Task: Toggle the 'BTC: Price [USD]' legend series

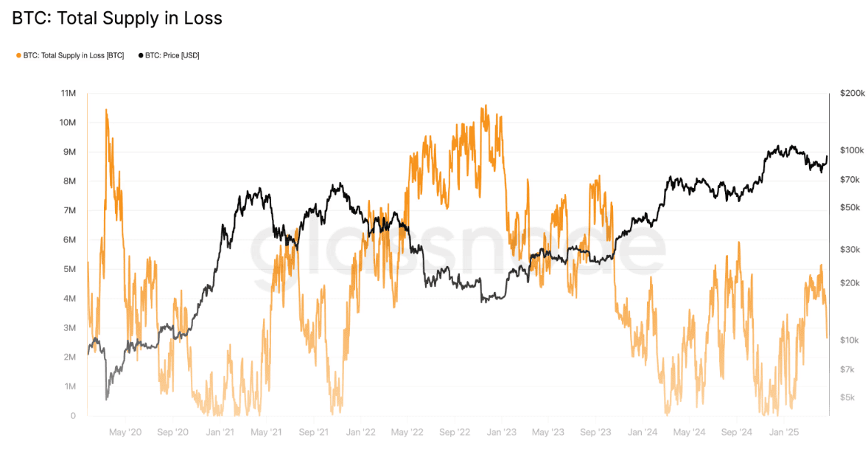Action: 172,55
